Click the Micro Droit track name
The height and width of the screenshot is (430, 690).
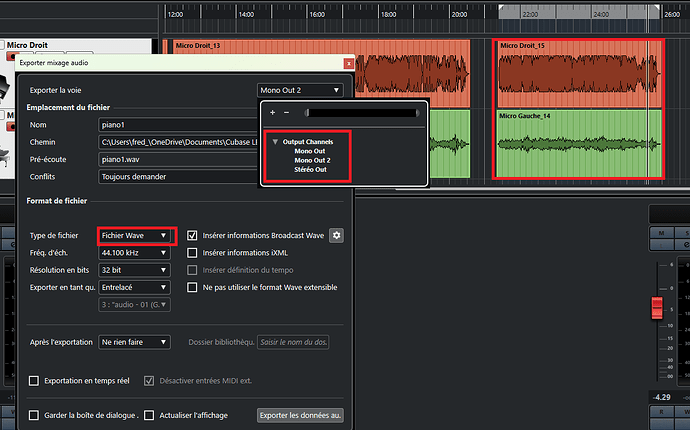[x=27, y=45]
